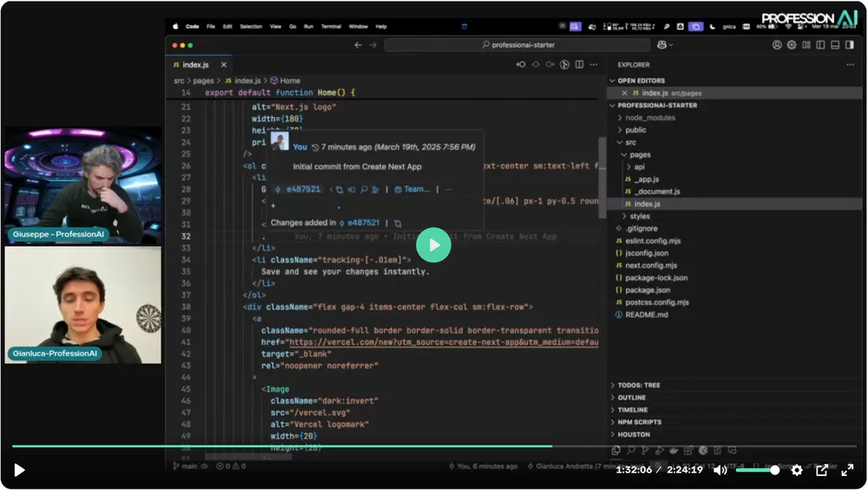The width and height of the screenshot is (868, 490).
Task: Open the Terminal menu
Action: click(331, 27)
